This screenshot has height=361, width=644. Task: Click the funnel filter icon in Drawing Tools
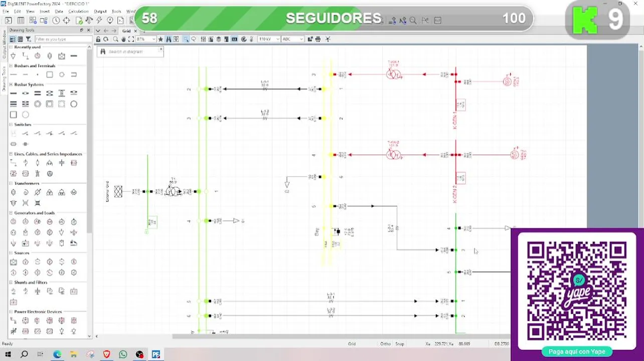click(x=29, y=39)
